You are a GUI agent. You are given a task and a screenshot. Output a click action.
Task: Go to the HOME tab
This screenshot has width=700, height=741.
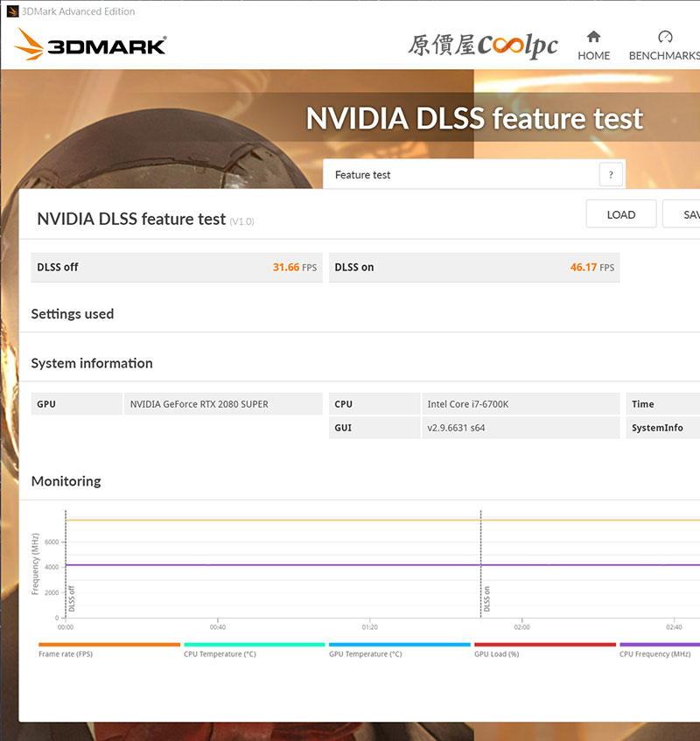[593, 45]
